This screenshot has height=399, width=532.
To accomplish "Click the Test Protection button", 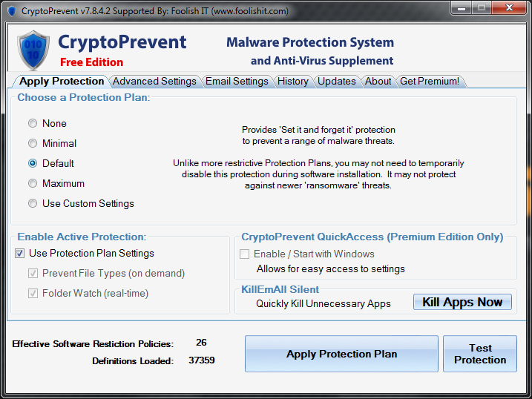I will click(480, 354).
